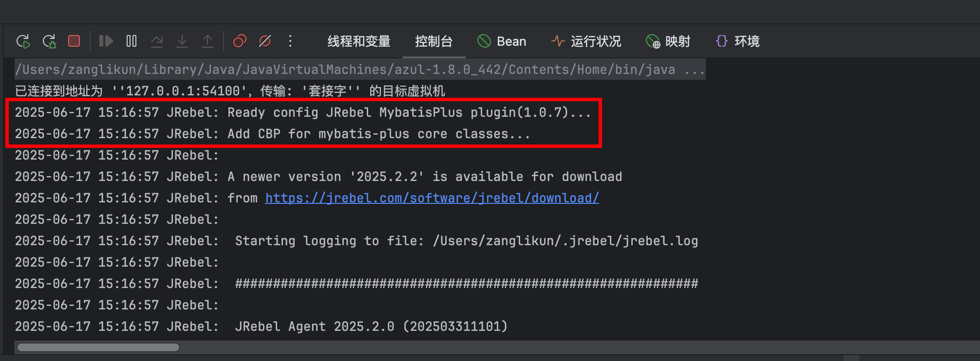Click the Step Over icon
Image resolution: width=980 pixels, height=361 pixels.
[157, 41]
